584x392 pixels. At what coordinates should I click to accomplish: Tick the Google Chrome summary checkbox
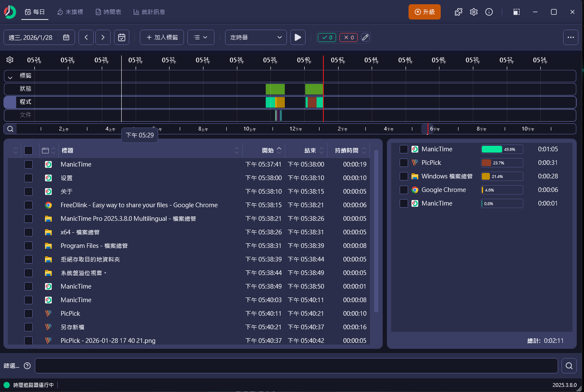tap(404, 190)
